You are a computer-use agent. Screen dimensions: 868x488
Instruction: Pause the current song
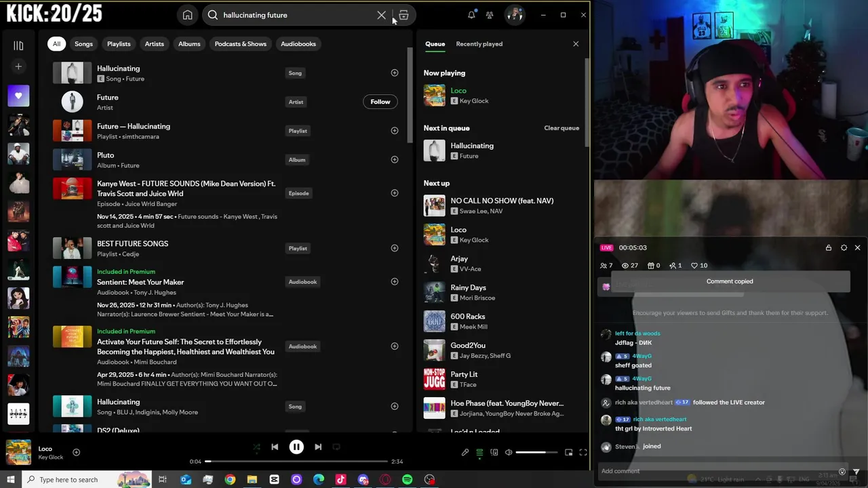click(296, 447)
